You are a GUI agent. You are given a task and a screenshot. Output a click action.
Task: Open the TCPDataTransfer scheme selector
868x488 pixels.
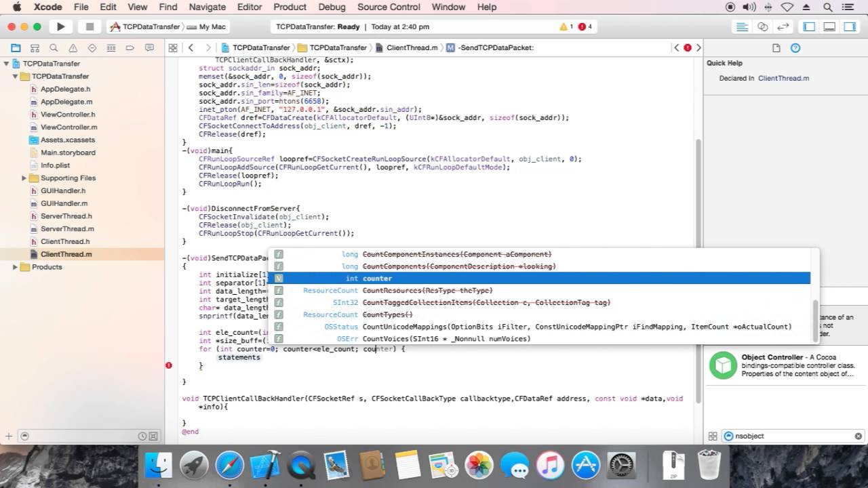tap(144, 26)
